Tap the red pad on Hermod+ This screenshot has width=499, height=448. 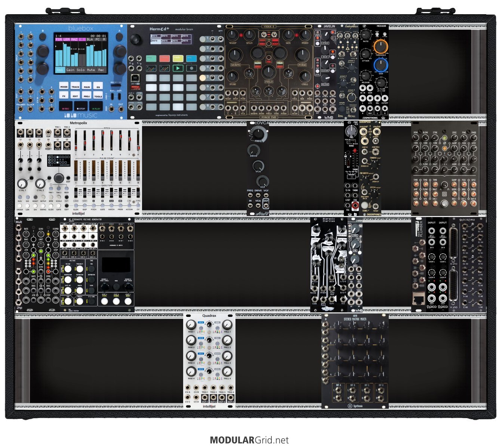(x=164, y=58)
